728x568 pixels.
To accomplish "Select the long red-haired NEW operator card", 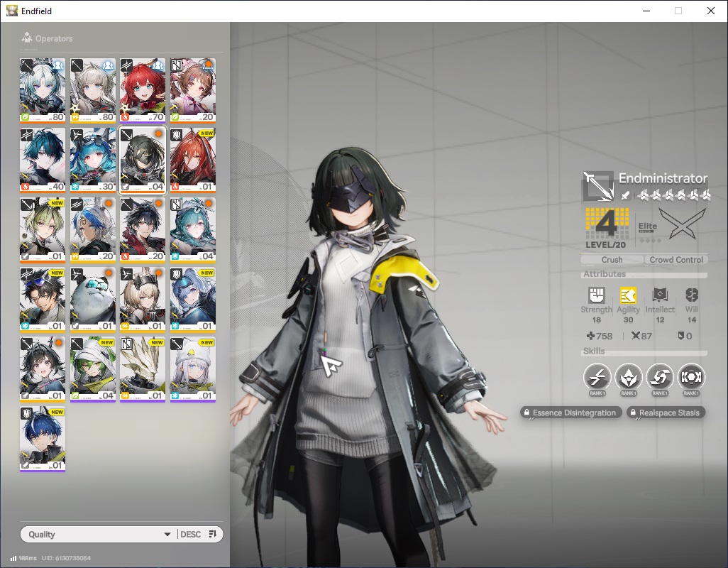I will point(193,160).
